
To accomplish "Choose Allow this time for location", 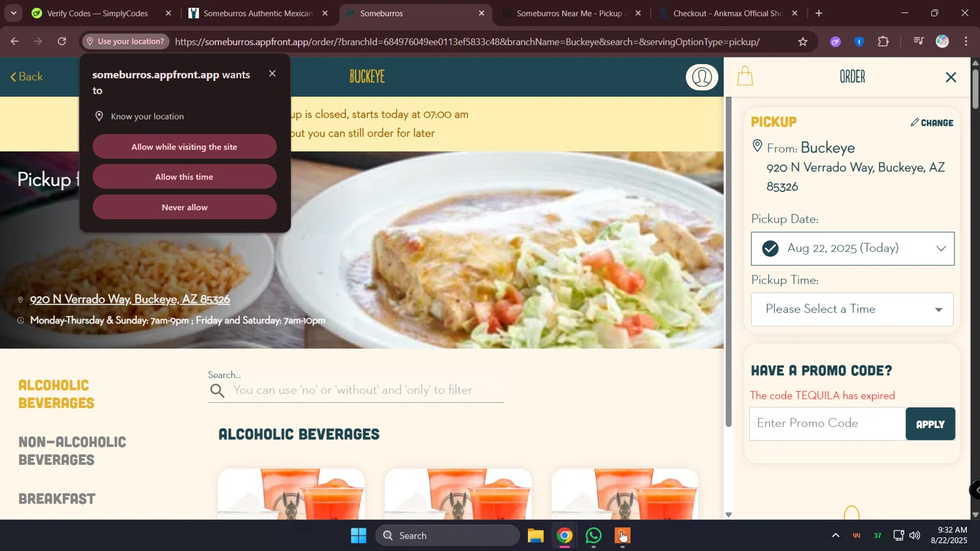I will point(184,177).
